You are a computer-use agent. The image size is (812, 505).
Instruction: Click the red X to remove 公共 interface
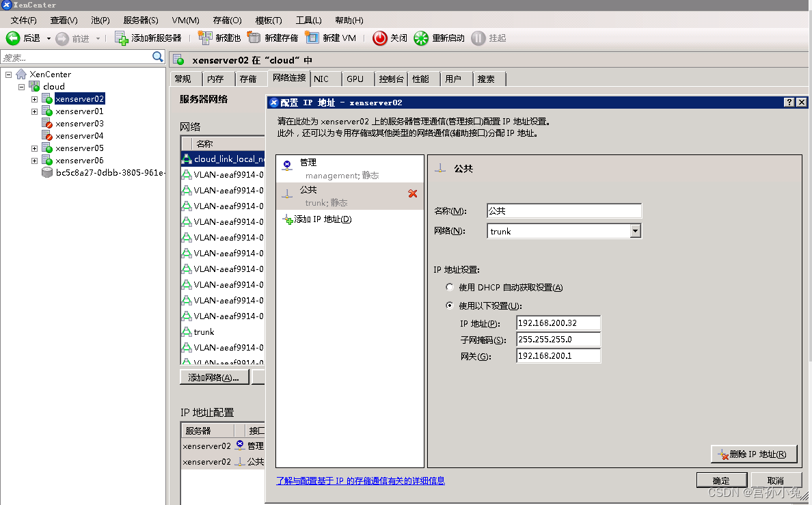point(413,193)
